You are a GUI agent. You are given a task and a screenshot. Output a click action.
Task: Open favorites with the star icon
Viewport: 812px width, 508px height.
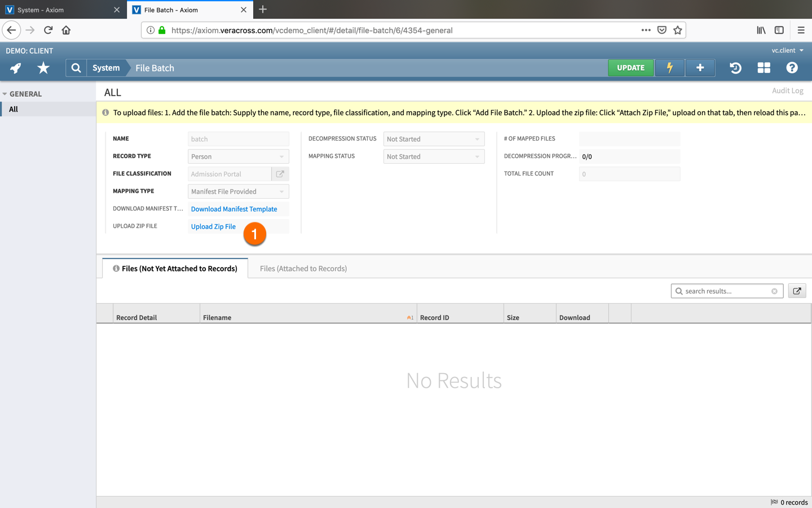pyautogui.click(x=43, y=68)
